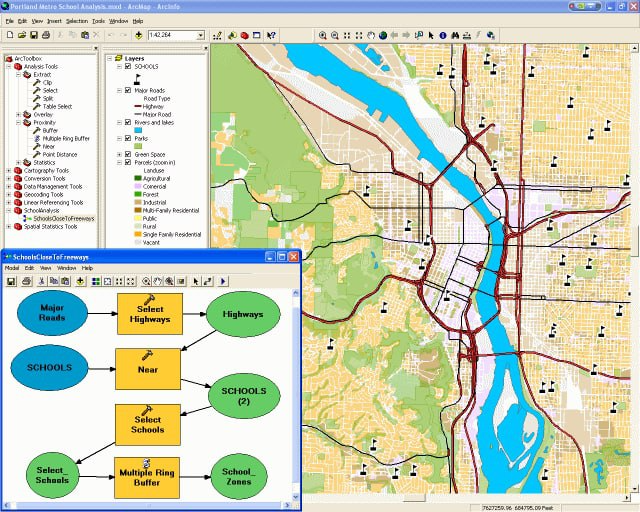Select the Identify tool in the map toolbar

[443, 36]
